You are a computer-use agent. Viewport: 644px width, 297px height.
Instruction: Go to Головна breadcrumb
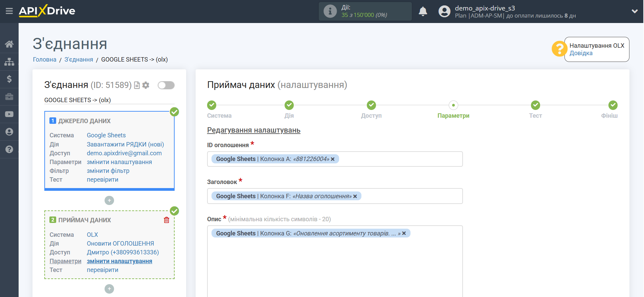pos(45,60)
